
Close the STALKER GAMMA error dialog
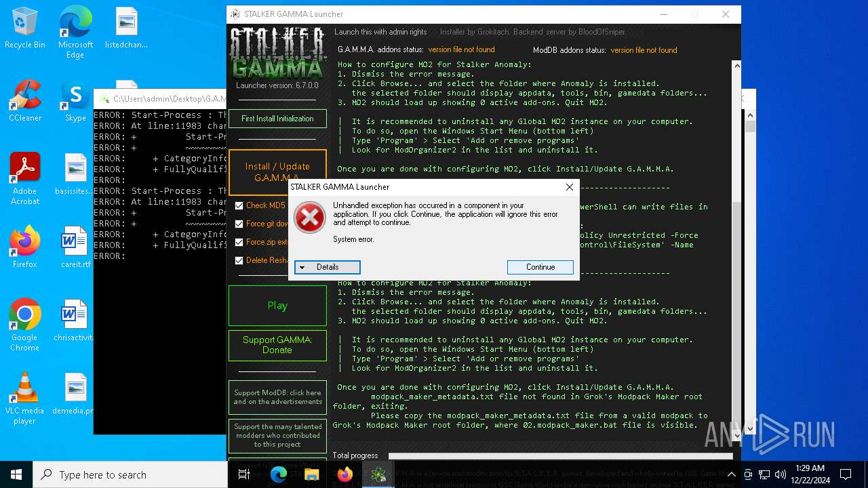click(x=570, y=187)
